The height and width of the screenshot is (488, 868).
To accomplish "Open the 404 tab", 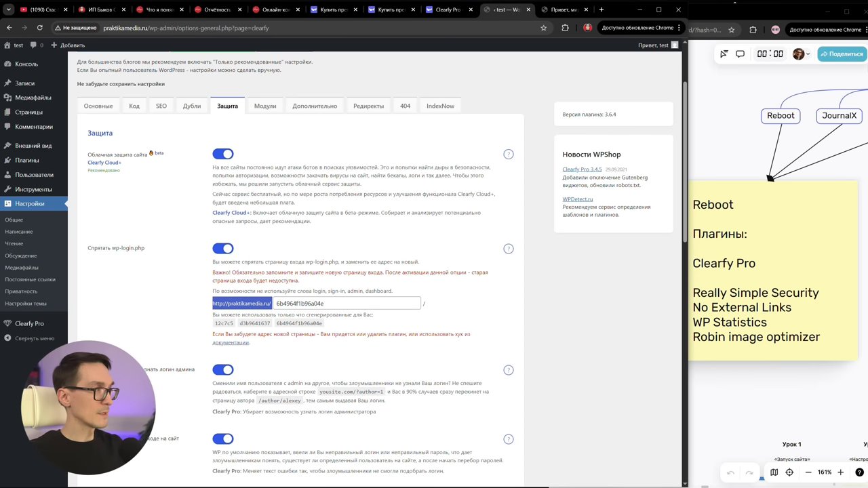I will tap(405, 106).
